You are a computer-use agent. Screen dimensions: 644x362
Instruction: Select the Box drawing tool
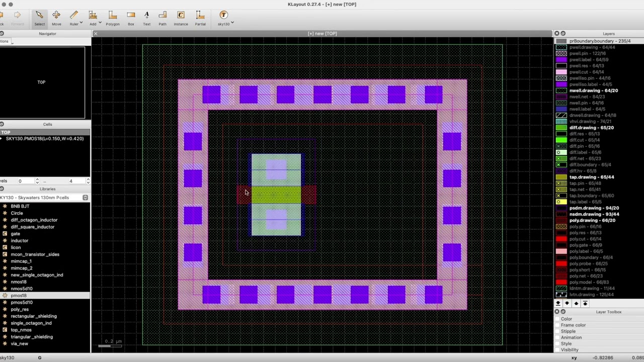click(131, 18)
